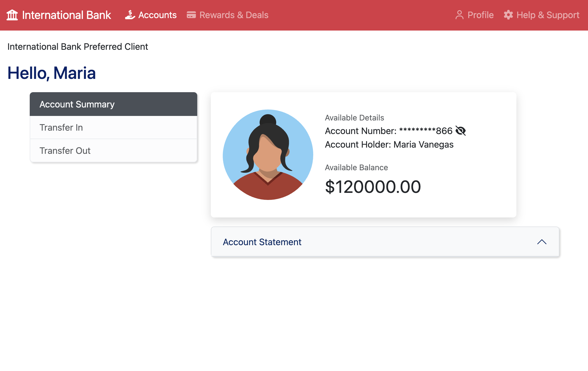Click the Profile person icon
Viewport: 588px width, 371px height.
point(460,15)
